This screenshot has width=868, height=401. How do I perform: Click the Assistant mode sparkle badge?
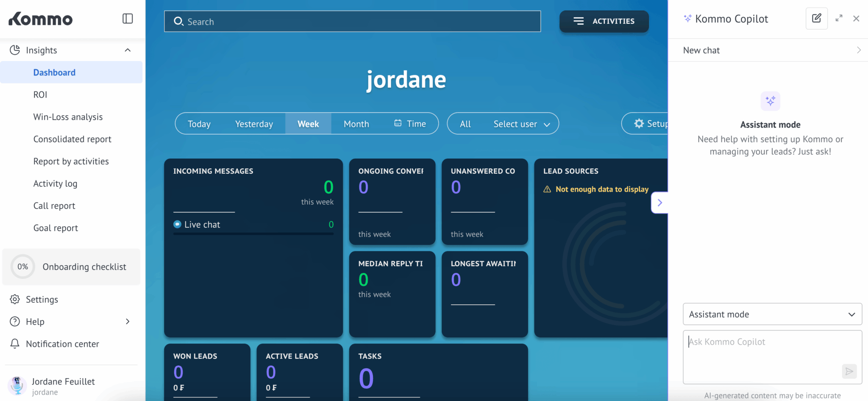(771, 101)
